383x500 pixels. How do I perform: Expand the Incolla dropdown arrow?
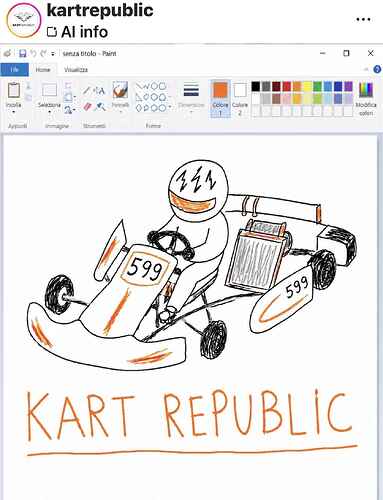pos(14,112)
